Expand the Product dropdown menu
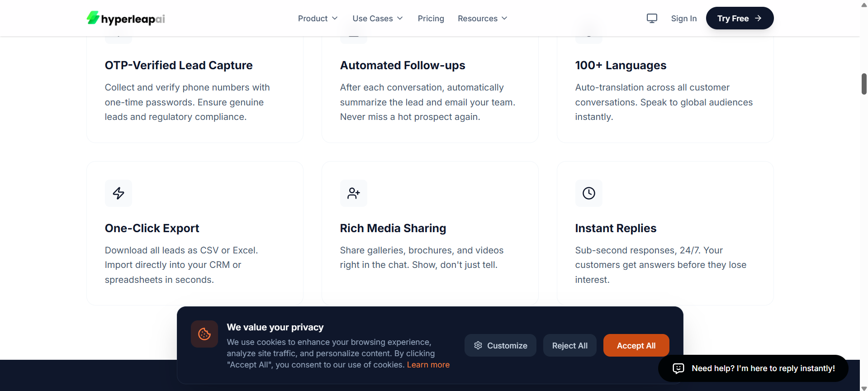The width and height of the screenshot is (868, 391). tap(318, 18)
